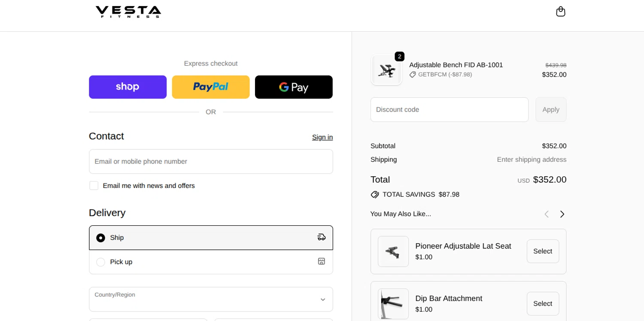Click the TOTAL SAVINGS $87.98 text
The image size is (644, 321).
click(x=421, y=194)
